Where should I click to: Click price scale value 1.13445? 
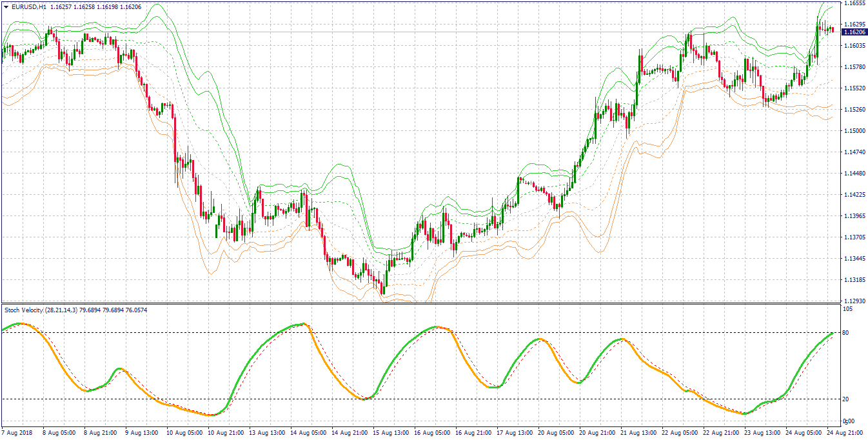point(854,259)
